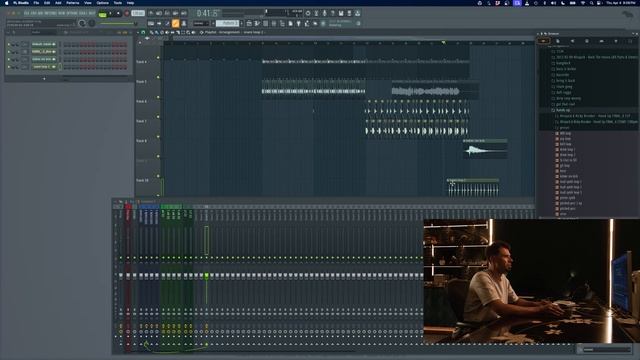The image size is (640, 360).
Task: Select the Track 4 header label
Action: (x=141, y=62)
